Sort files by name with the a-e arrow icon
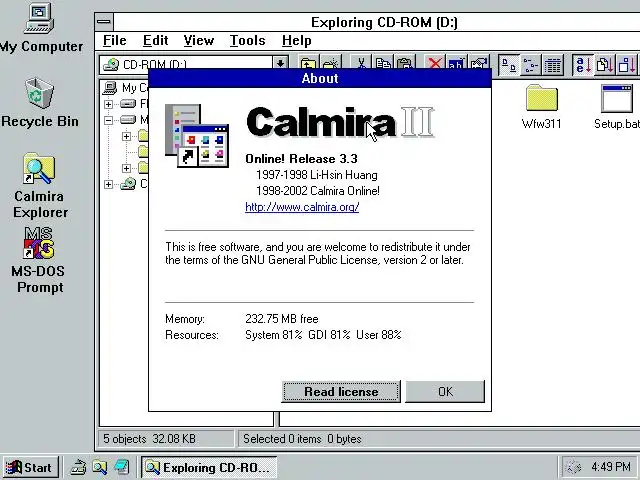The width and height of the screenshot is (640, 480). click(x=583, y=65)
